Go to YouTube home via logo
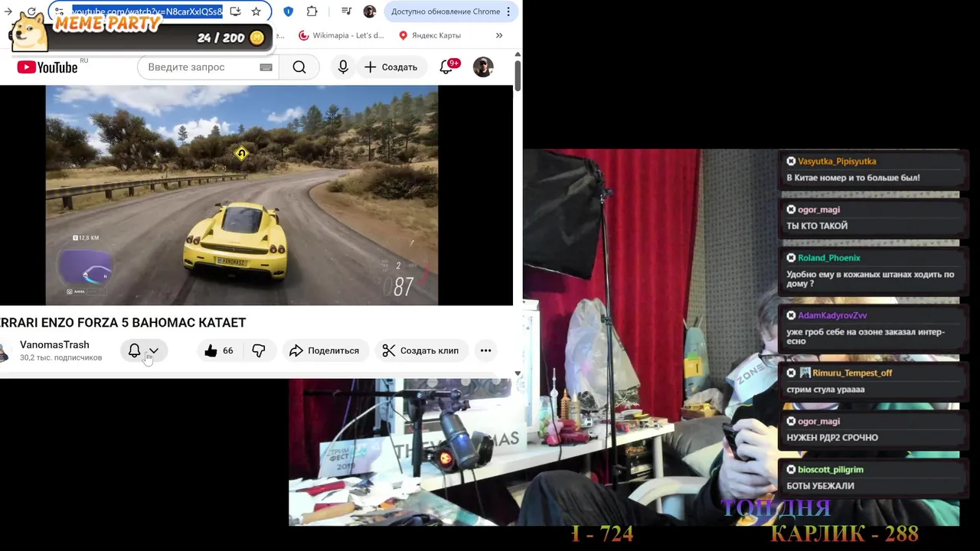The height and width of the screenshot is (551, 980). [x=47, y=67]
